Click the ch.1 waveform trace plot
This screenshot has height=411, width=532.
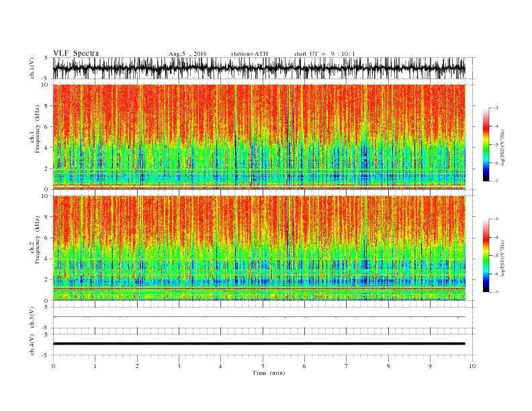259,68
